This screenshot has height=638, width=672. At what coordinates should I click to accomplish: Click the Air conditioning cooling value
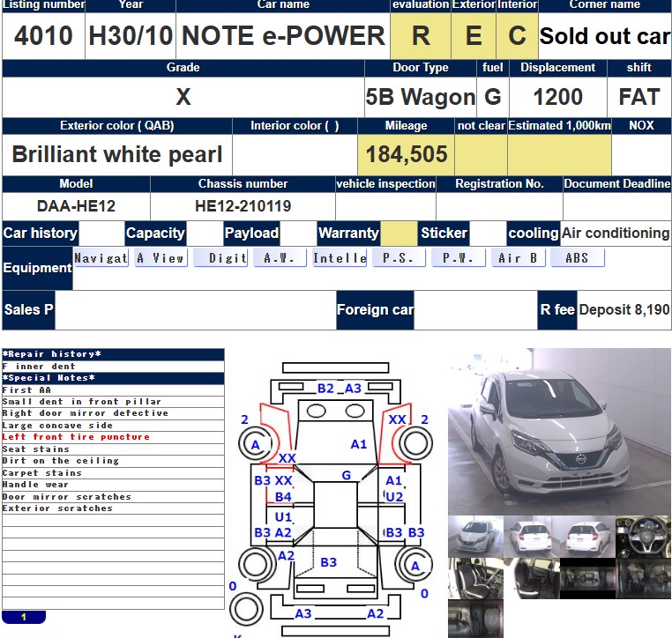[616, 233]
